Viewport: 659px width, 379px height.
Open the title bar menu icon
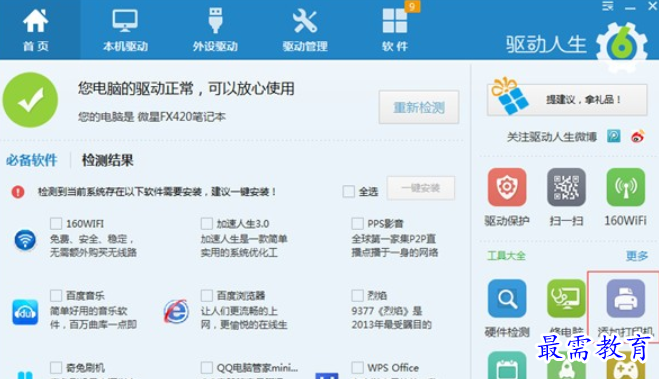(x=608, y=6)
